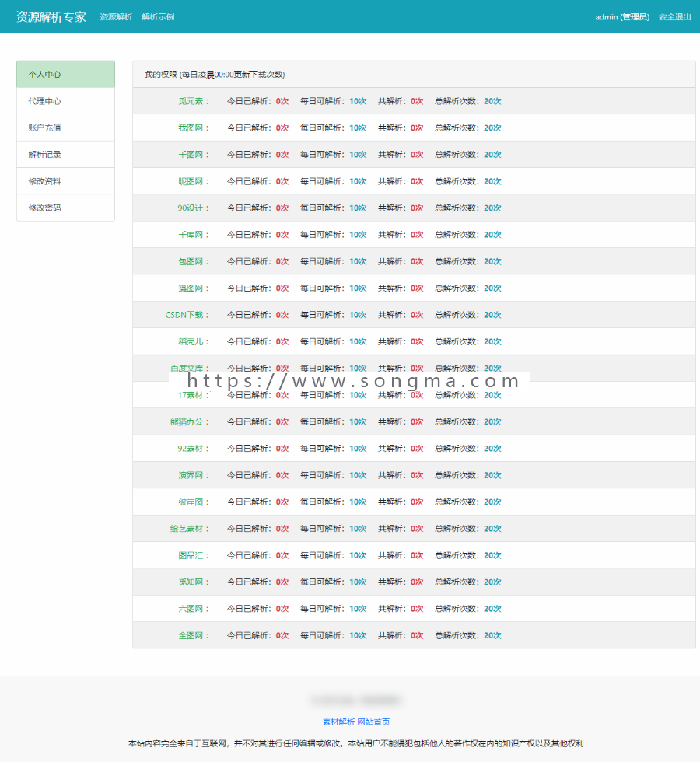Click the 绘艺素材 site name
The width and height of the screenshot is (700, 762).
[x=190, y=529]
